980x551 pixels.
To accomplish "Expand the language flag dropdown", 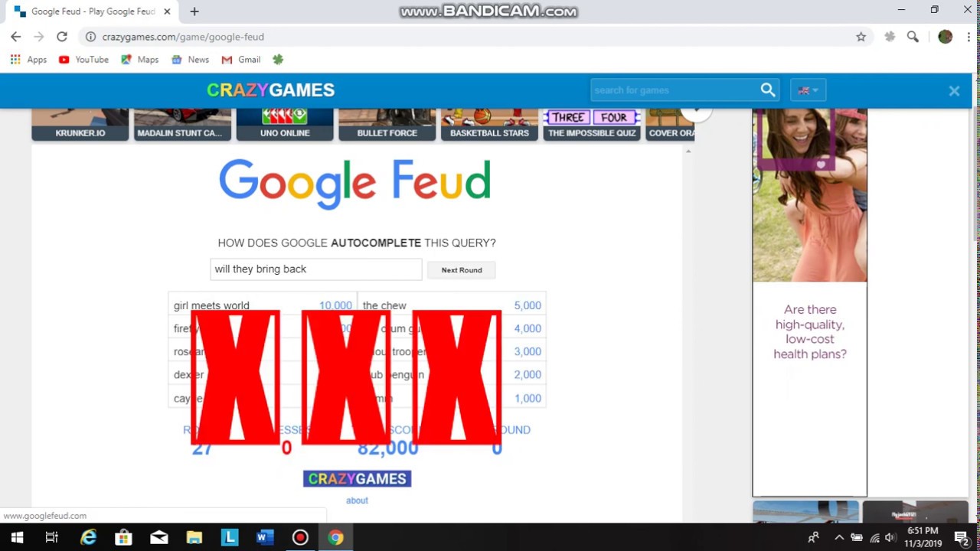I will 808,90.
